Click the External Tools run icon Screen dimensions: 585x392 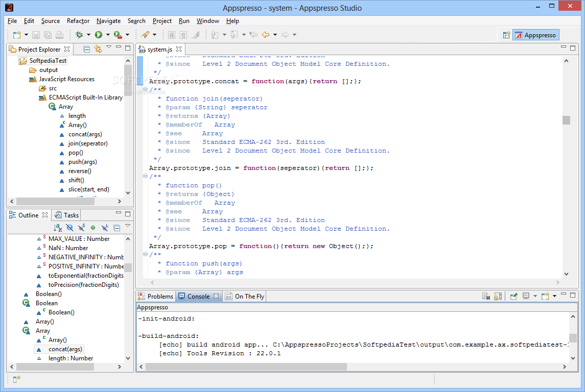(118, 35)
